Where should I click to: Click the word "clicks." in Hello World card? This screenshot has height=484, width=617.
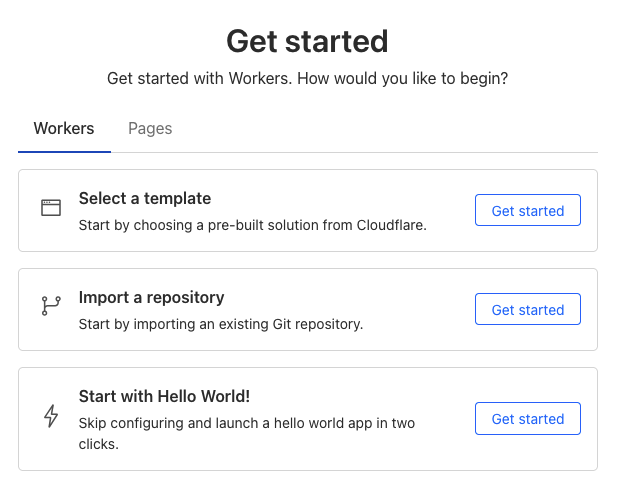tap(98, 444)
